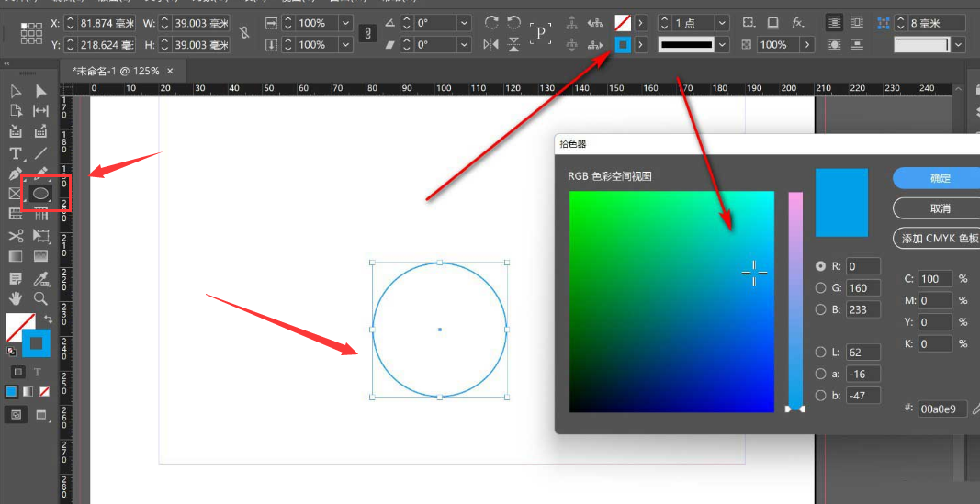Click the blue stroke color icon in control bar
This screenshot has height=504, width=980.
point(623,44)
